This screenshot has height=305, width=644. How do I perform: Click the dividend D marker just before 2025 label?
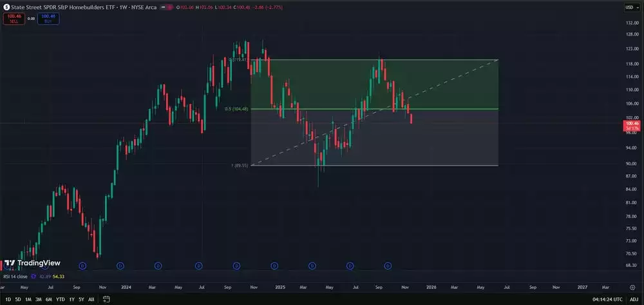click(274, 266)
